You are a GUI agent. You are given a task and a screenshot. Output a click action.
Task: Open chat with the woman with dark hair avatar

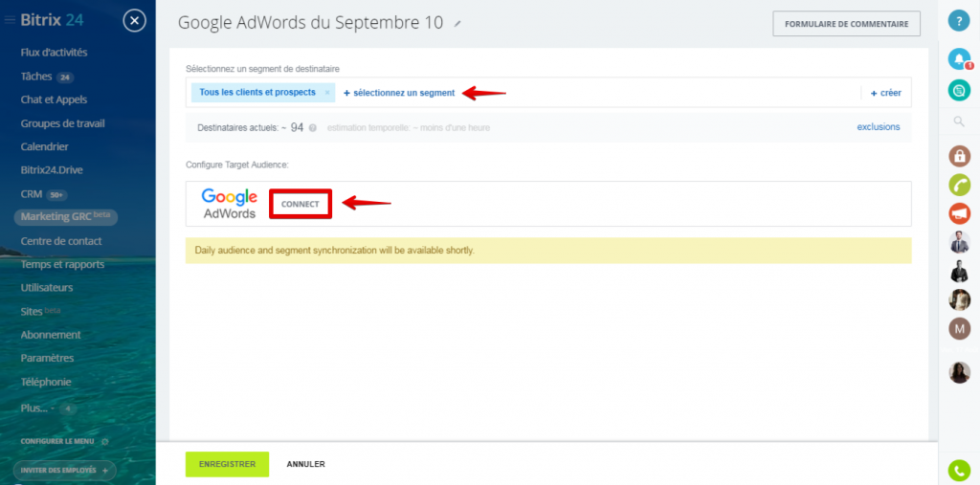click(959, 372)
